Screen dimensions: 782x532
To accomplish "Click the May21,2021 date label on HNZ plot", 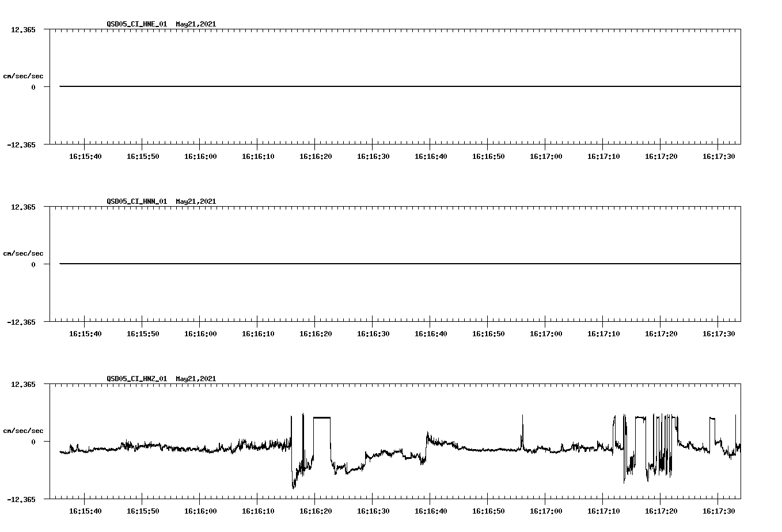I will [196, 379].
